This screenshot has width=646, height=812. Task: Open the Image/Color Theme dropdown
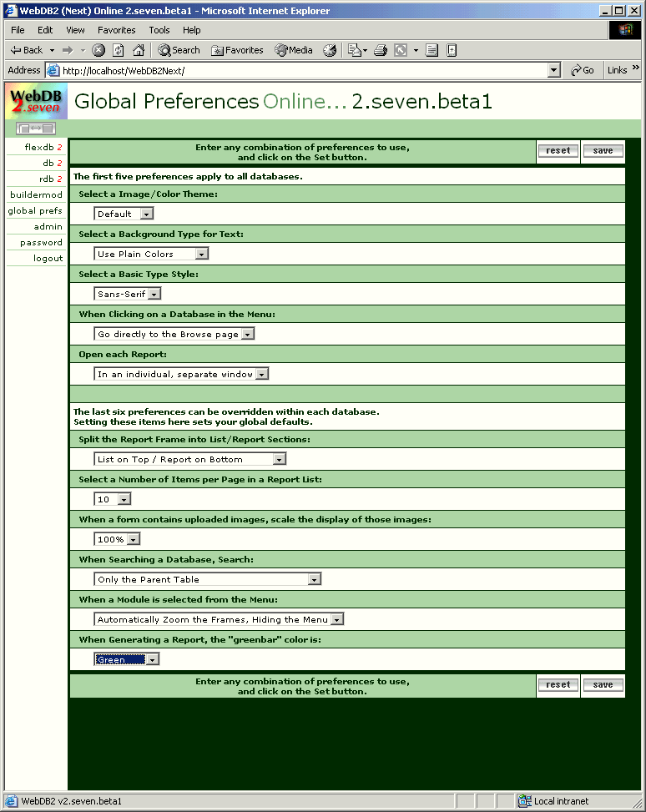tap(124, 214)
